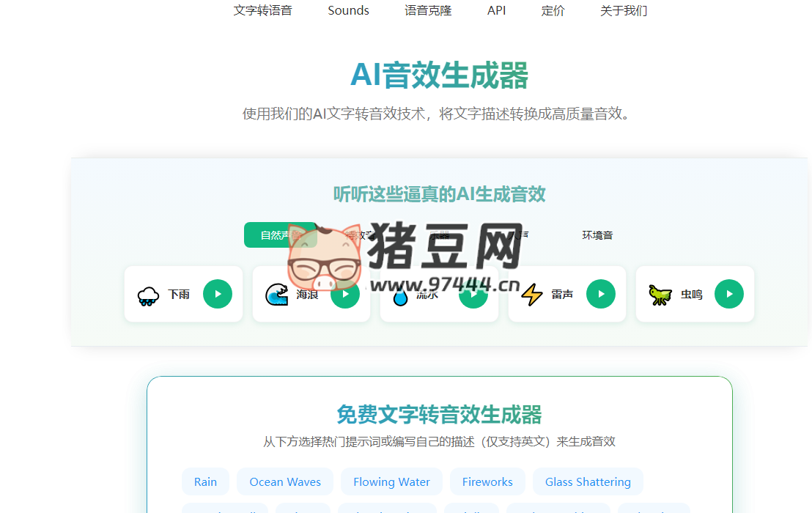Select the Fireworks prompt chip

coord(487,481)
